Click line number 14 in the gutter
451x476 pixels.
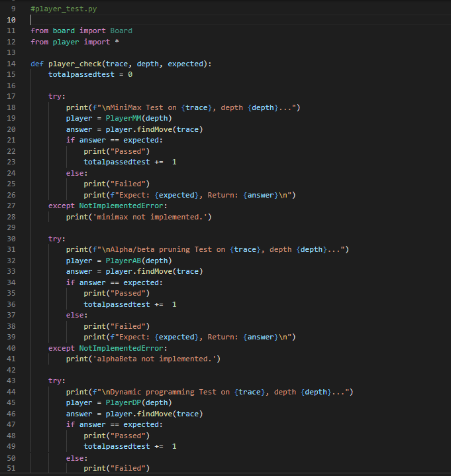point(11,64)
